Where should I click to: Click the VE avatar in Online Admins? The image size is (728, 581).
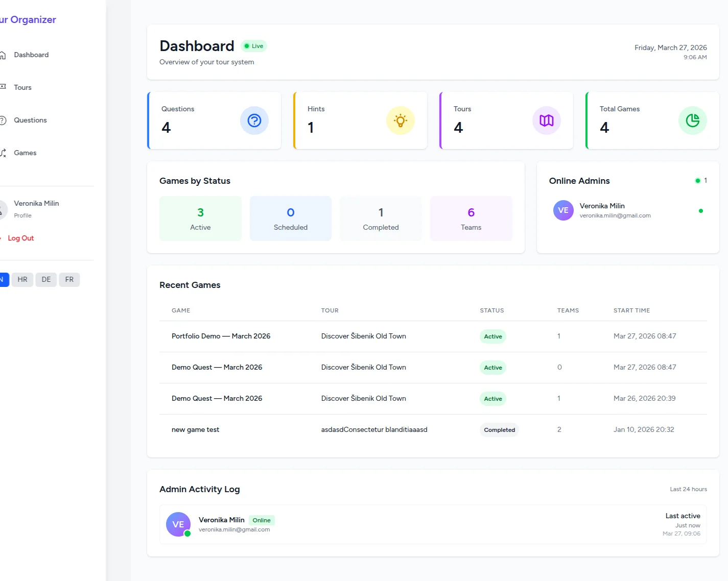point(563,210)
